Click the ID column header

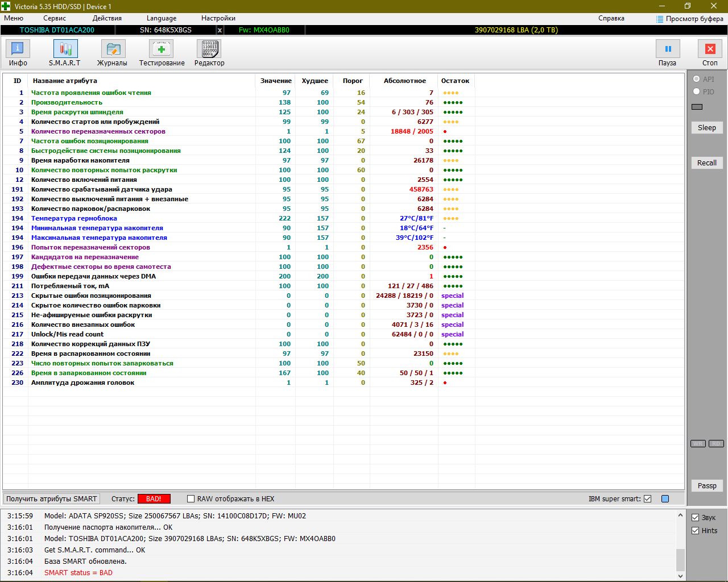point(17,81)
